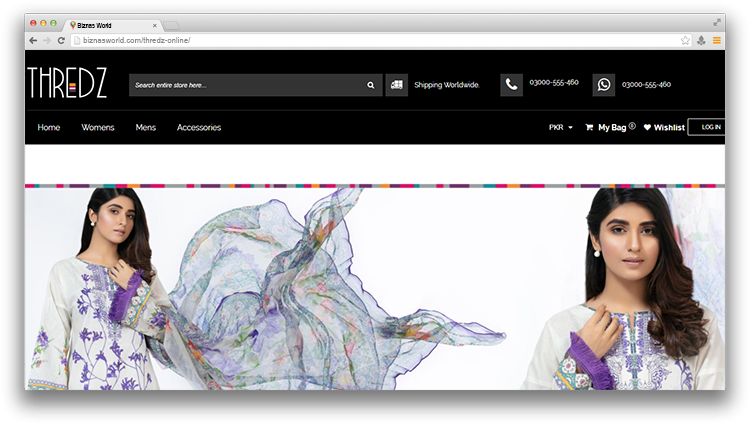Click the browser back arrow
This screenshot has height=425, width=750.
pyautogui.click(x=33, y=41)
